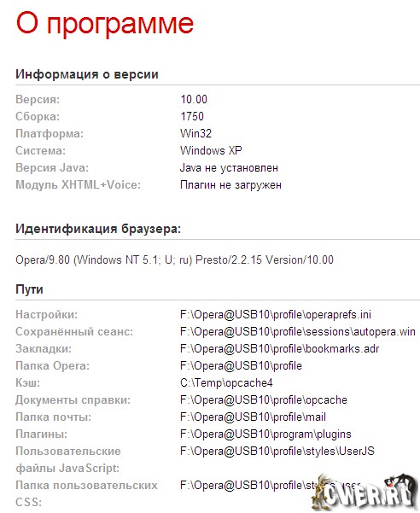This screenshot has height=513, width=420.
Task: Click the profile\opcache help documents path
Action: pyautogui.click(x=263, y=399)
